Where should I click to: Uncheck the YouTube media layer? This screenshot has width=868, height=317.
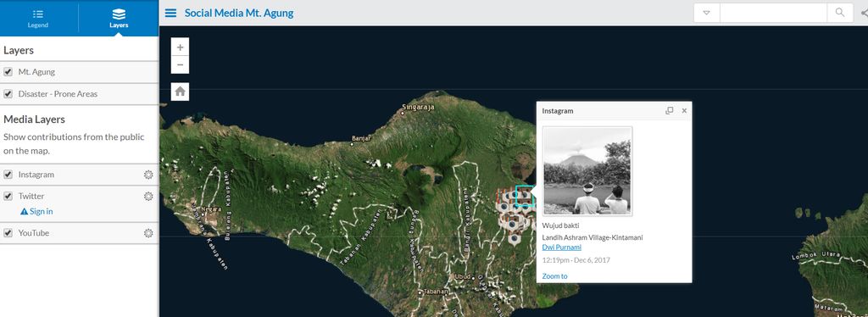(x=8, y=233)
